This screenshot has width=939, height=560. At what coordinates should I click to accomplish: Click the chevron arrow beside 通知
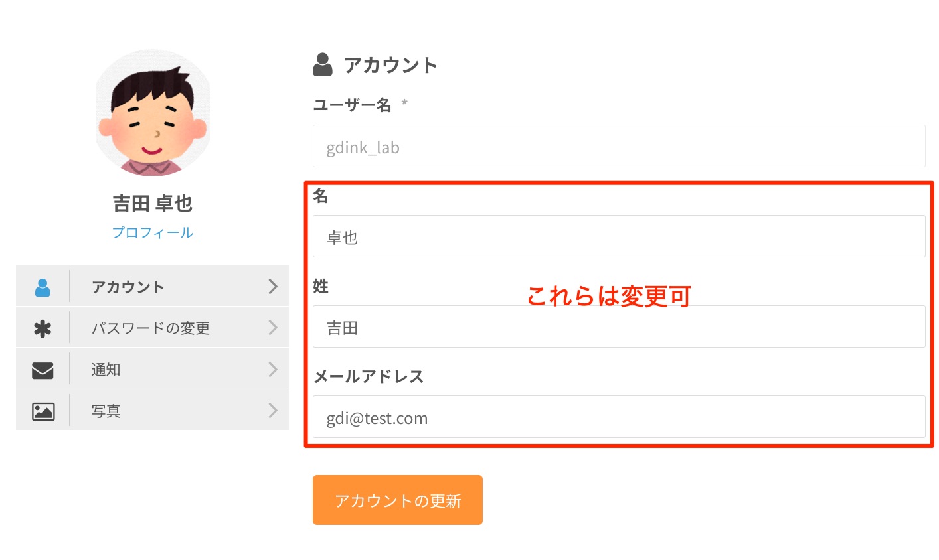pyautogui.click(x=272, y=370)
